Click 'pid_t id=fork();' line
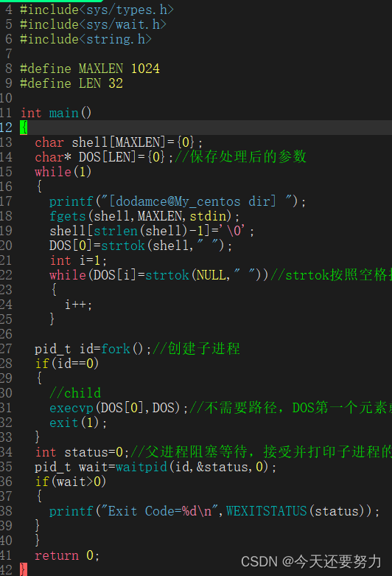The width and height of the screenshot is (392, 576). [x=93, y=349]
